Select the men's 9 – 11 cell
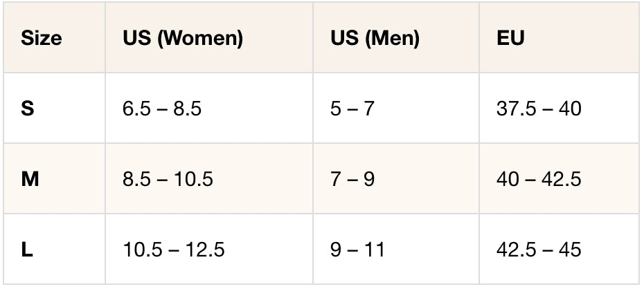 pyautogui.click(x=357, y=250)
